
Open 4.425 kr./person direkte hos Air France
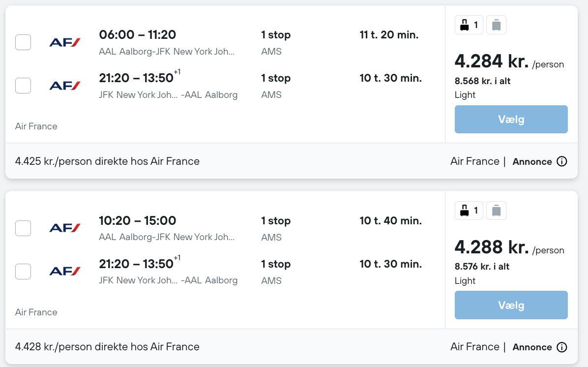coord(107,161)
